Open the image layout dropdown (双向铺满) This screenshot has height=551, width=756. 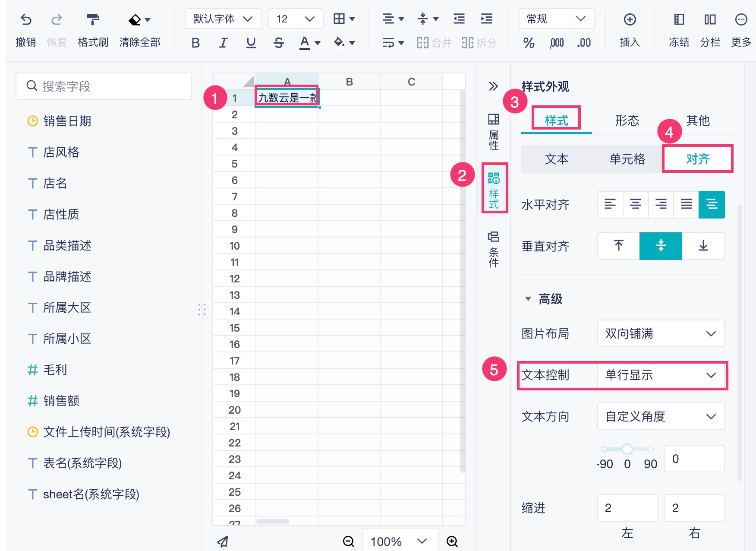[x=661, y=333]
